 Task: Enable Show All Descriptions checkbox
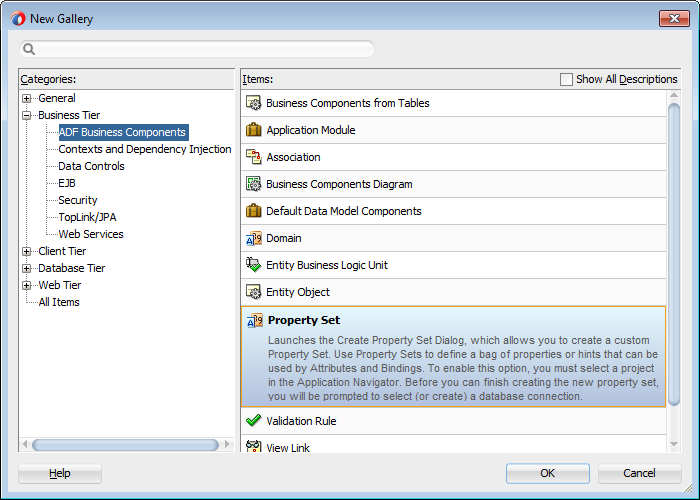[x=566, y=79]
